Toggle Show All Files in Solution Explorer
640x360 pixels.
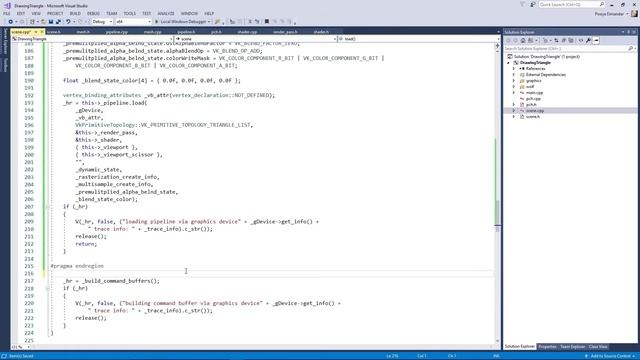coord(571,40)
